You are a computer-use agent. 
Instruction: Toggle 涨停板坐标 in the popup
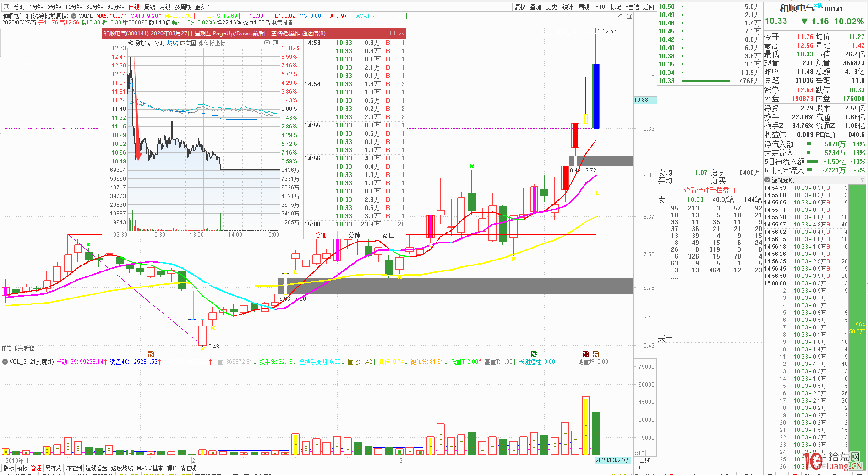212,43
